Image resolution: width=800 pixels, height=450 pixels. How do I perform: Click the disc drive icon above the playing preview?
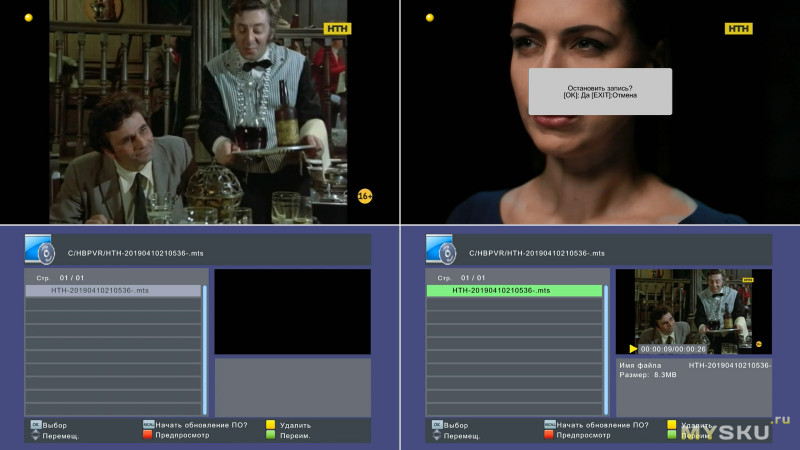point(441,249)
